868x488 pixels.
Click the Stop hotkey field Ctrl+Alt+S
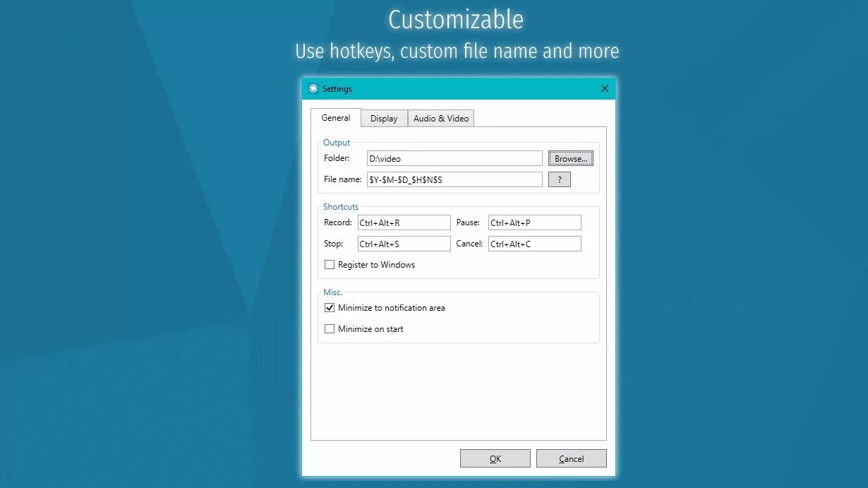(x=404, y=243)
